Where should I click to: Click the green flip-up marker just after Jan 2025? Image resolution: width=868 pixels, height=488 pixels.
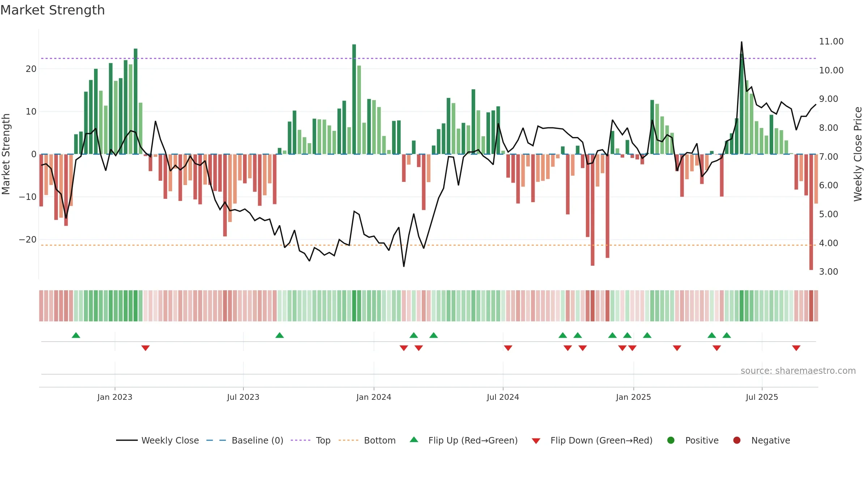pos(647,335)
